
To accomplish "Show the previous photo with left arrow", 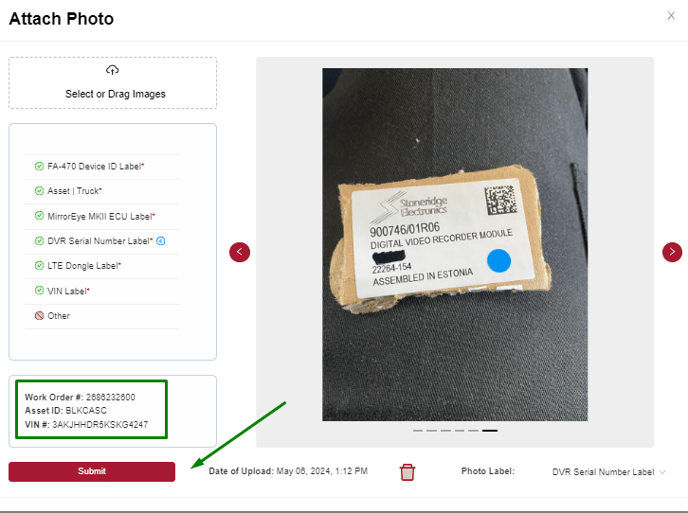I will 240,252.
